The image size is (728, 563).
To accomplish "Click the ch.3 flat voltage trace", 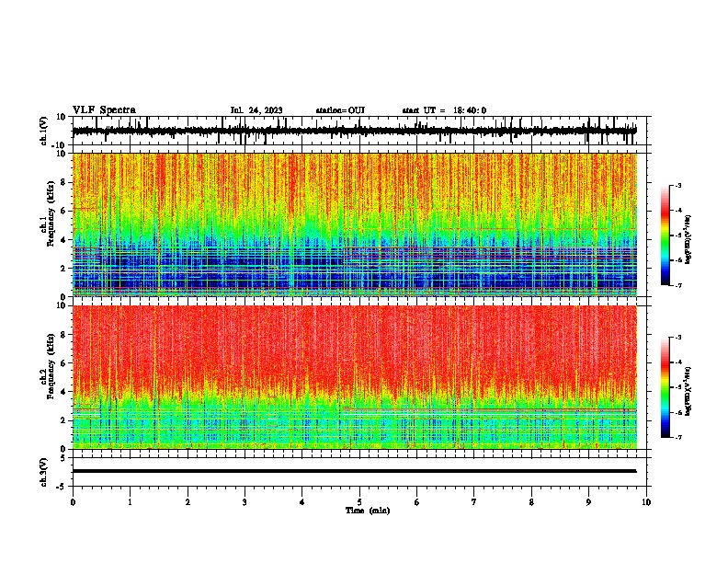I will tap(354, 471).
